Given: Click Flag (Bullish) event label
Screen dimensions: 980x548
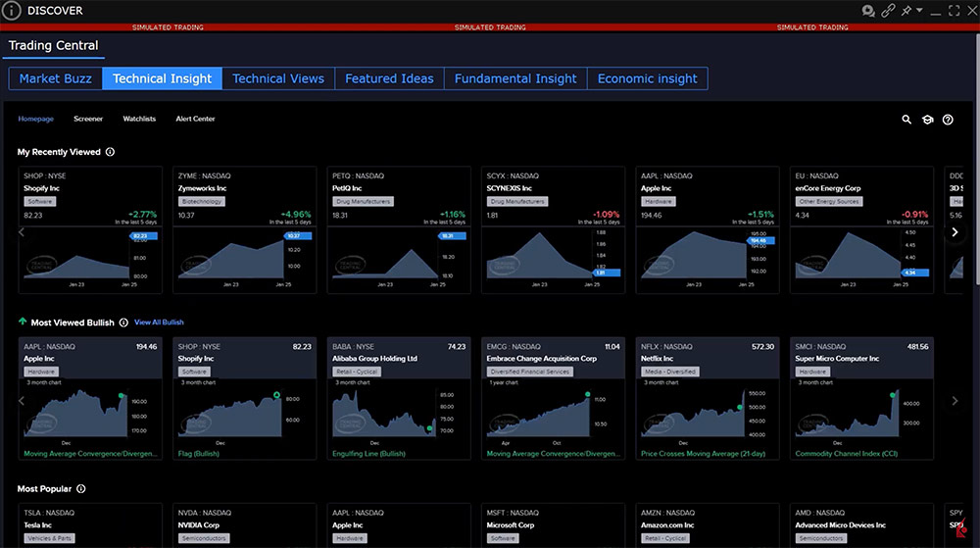Looking at the screenshot, I should (199, 454).
